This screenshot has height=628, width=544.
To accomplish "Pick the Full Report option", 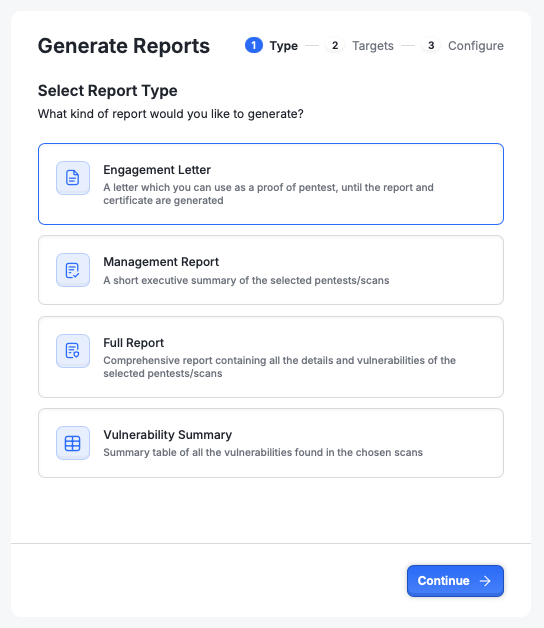I will 271,357.
